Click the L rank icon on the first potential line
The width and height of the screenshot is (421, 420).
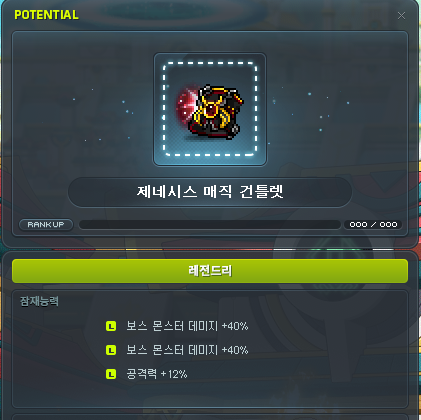(111, 326)
